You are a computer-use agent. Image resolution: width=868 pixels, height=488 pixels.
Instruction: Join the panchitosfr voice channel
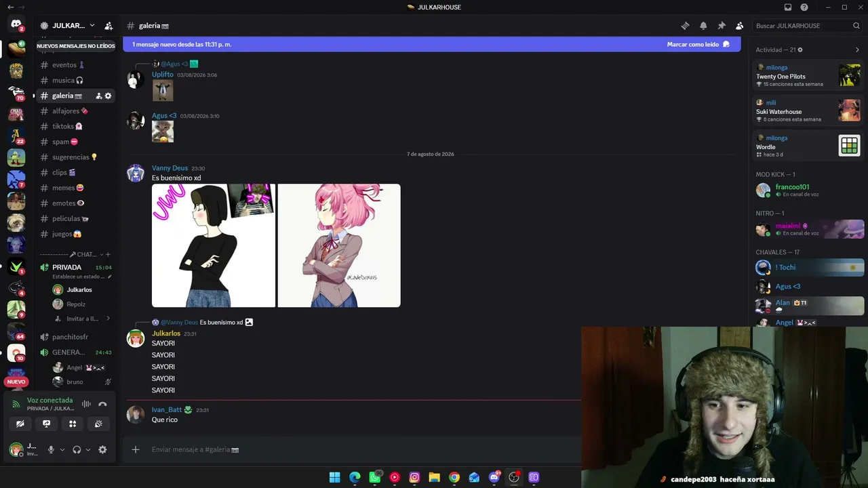(x=75, y=337)
